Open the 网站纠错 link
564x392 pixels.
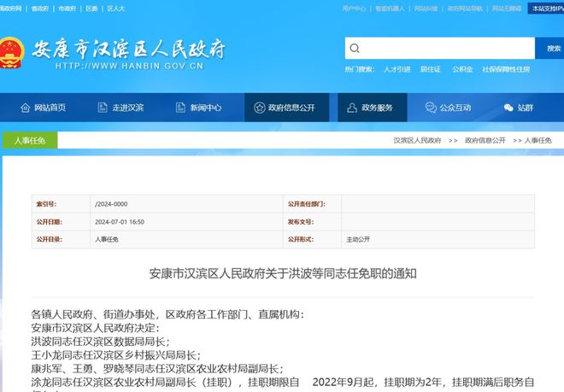coord(426,9)
